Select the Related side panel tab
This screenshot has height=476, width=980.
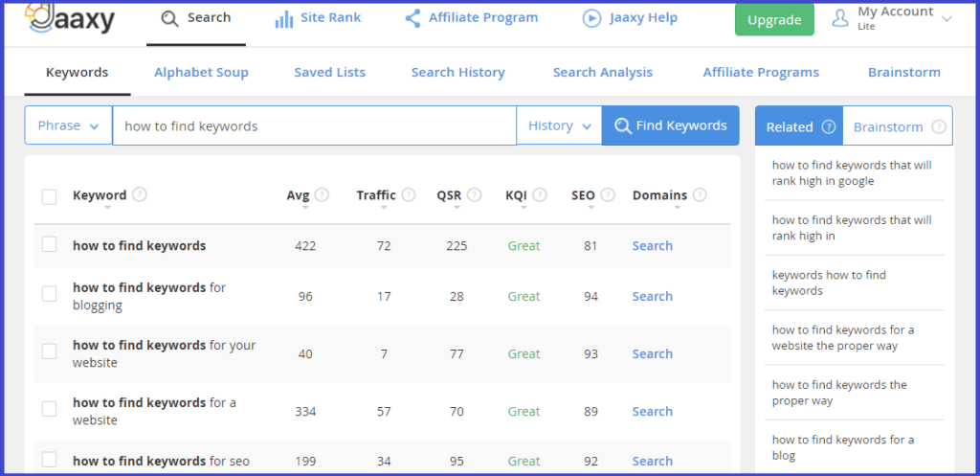[x=799, y=125]
